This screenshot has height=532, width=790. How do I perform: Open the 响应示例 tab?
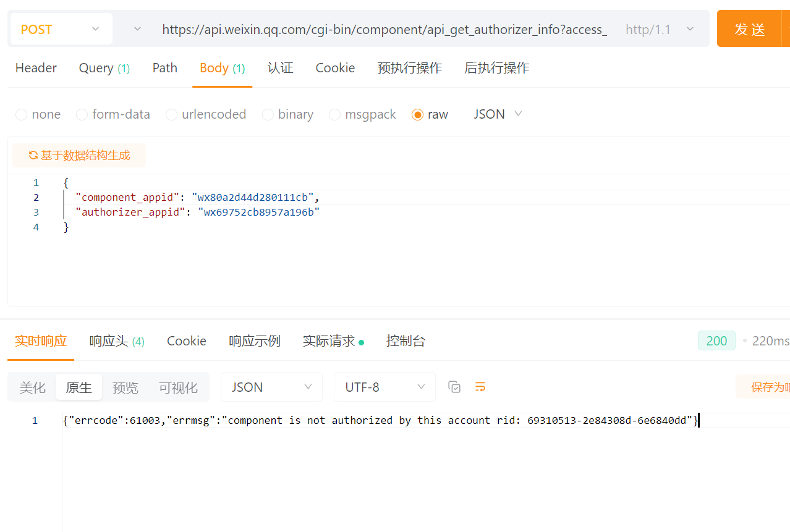tap(255, 341)
